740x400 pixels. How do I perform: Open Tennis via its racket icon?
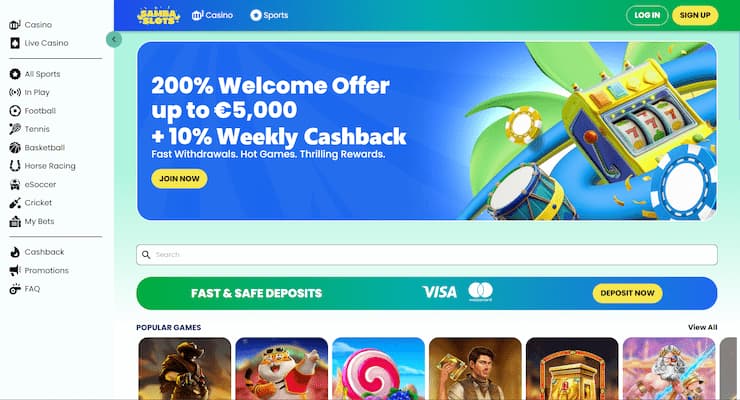tap(15, 129)
